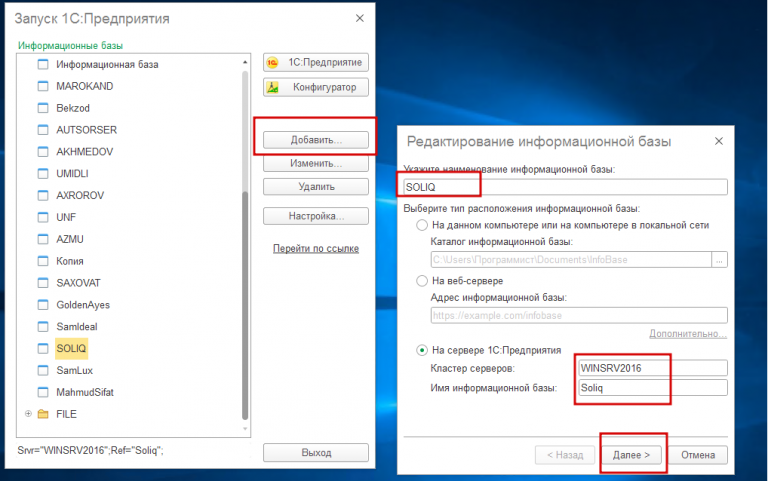Click the Далее button
Image resolution: width=768 pixels, height=481 pixels.
point(631,455)
